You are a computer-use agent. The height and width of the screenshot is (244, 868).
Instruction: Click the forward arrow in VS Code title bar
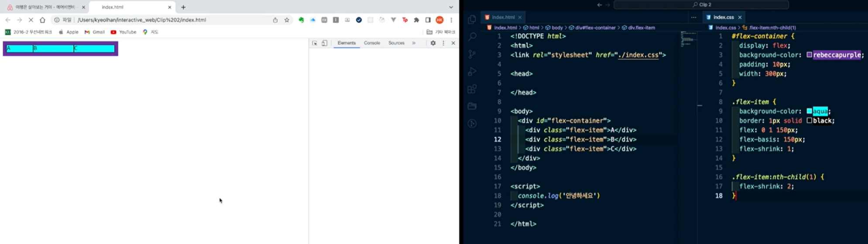click(x=607, y=5)
